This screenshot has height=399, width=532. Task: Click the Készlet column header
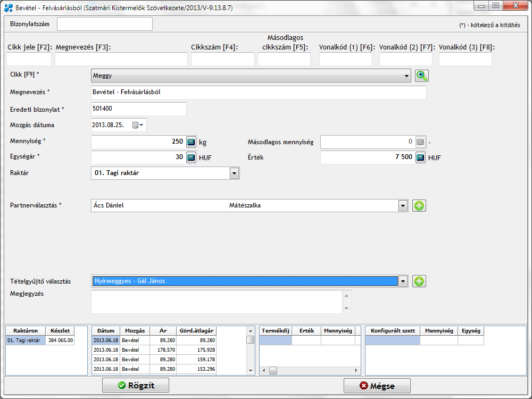pos(60,331)
